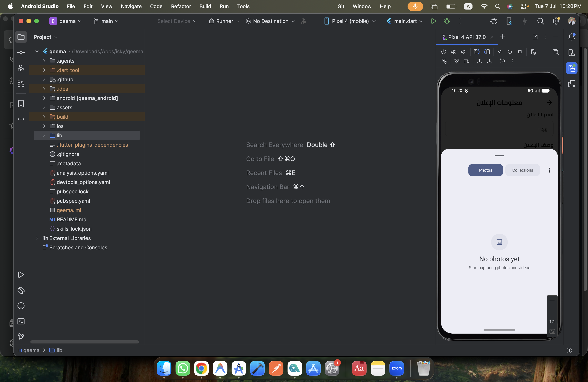
Task: Click the 1:1 emulator zoom button
Action: coord(552,321)
